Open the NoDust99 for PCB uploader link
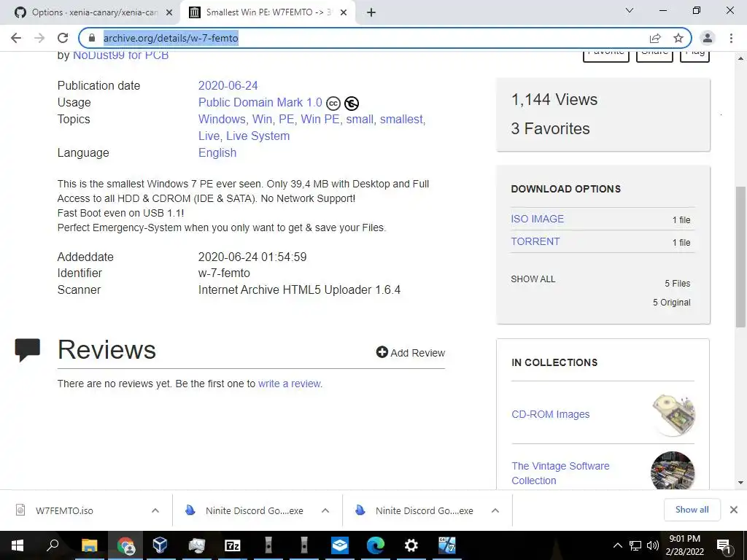 [120, 55]
